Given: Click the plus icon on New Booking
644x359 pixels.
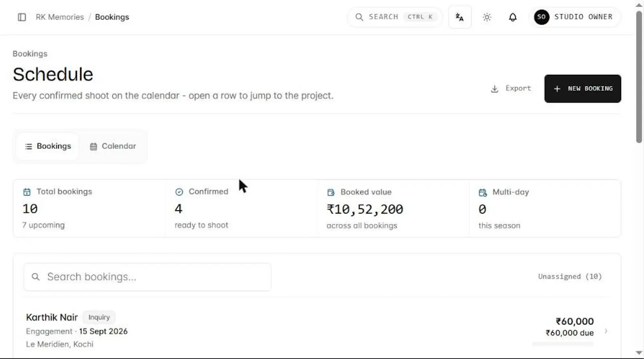Looking at the screenshot, I should pos(557,88).
